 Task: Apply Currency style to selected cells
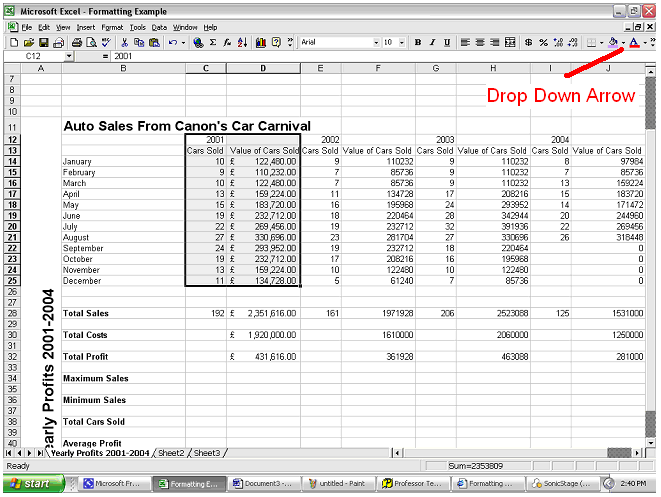pos(528,43)
